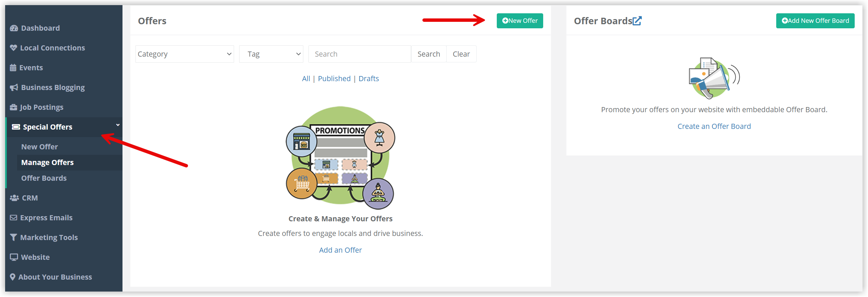Image resolution: width=868 pixels, height=297 pixels.
Task: Click the Marketing Tools funnel icon
Action: click(x=13, y=237)
